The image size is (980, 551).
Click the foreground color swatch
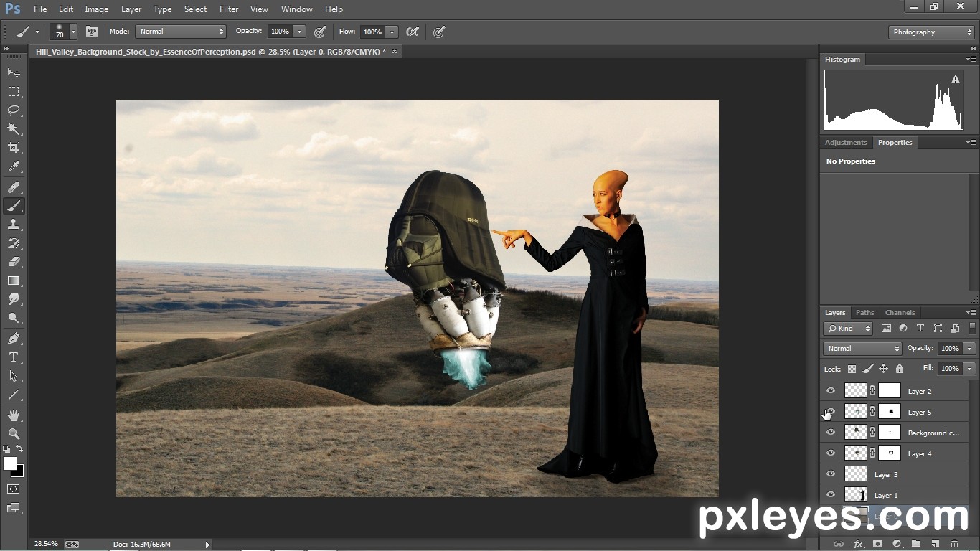pos(10,463)
